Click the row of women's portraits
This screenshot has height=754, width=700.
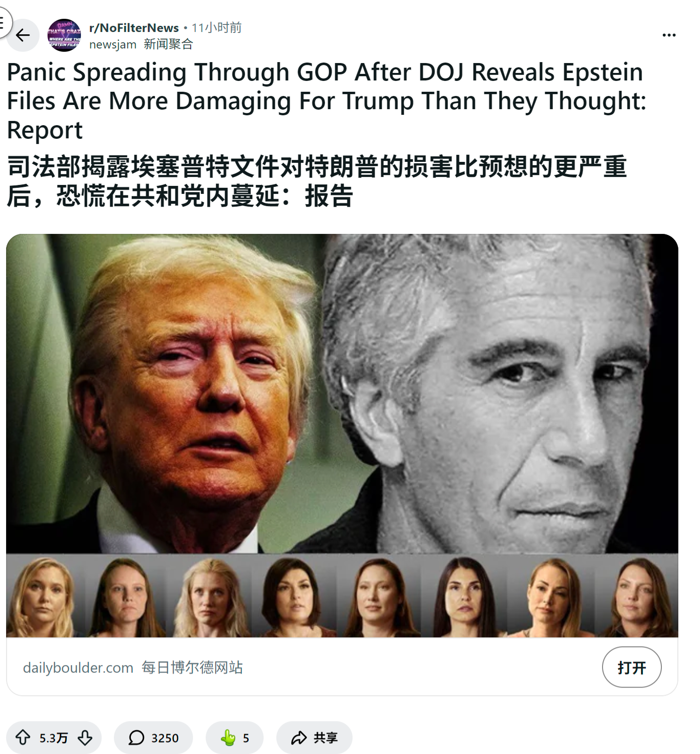point(342,596)
